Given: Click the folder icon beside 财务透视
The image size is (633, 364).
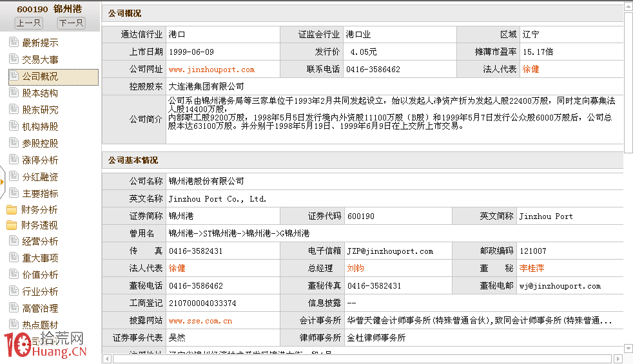Looking at the screenshot, I should pyautogui.click(x=12, y=225).
